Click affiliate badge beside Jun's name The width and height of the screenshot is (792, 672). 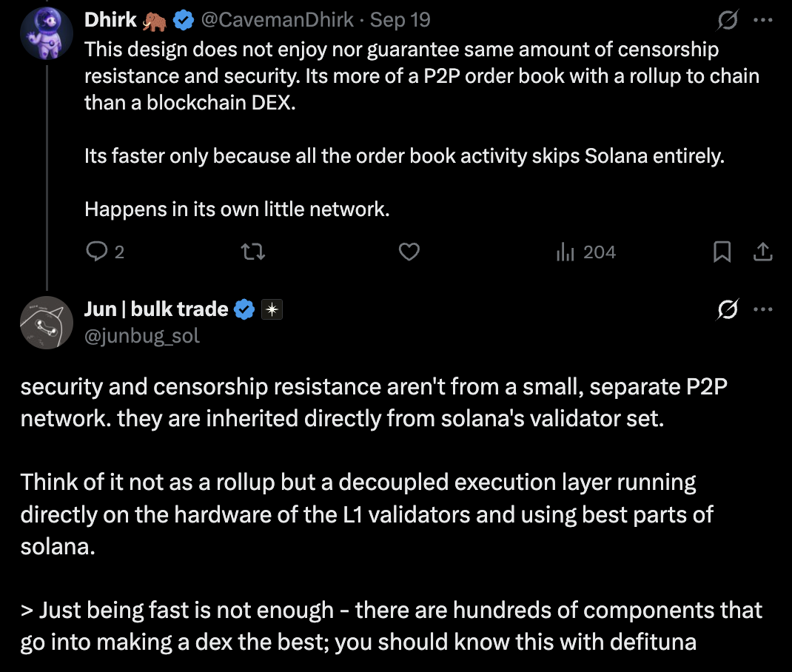tap(272, 310)
